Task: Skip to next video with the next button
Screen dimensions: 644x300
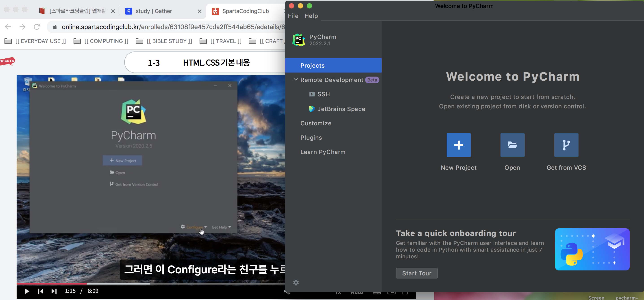Action: click(54, 291)
